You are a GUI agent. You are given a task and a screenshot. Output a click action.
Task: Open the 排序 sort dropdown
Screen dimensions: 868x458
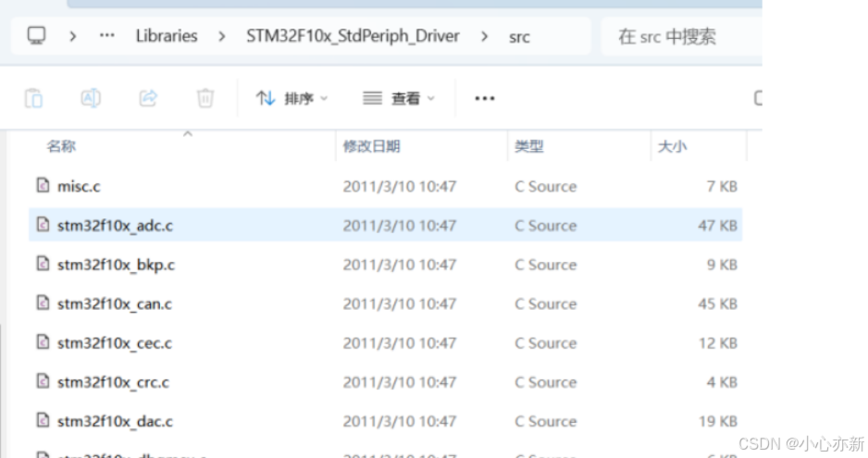click(291, 99)
